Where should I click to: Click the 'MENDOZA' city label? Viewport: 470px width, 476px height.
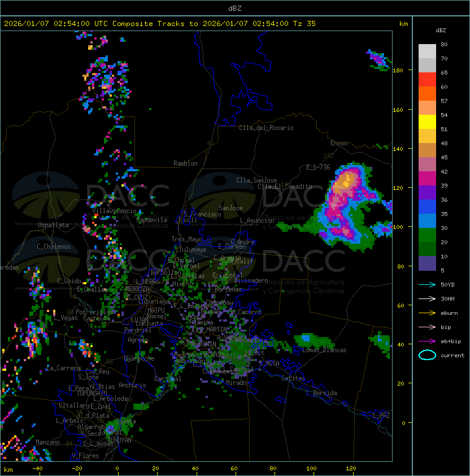137,289
